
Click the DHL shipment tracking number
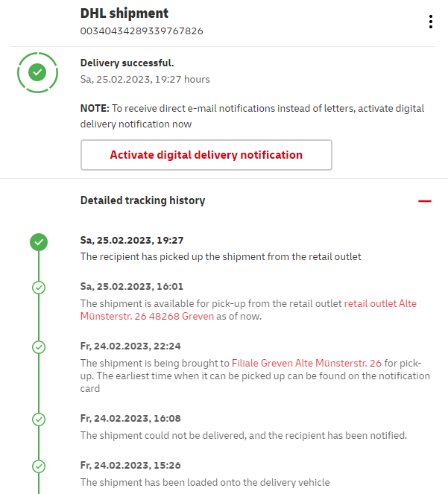pos(142,31)
